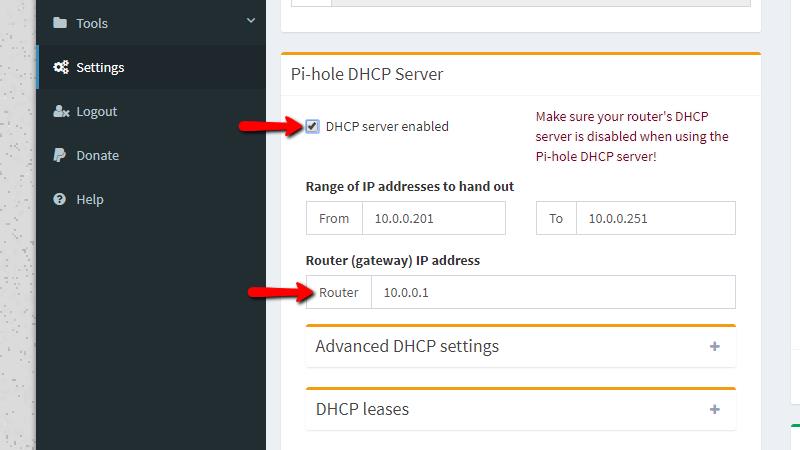Viewport: 800px width, 450px height.
Task: Click the Router gateway IP field
Action: pyautogui.click(x=553, y=292)
